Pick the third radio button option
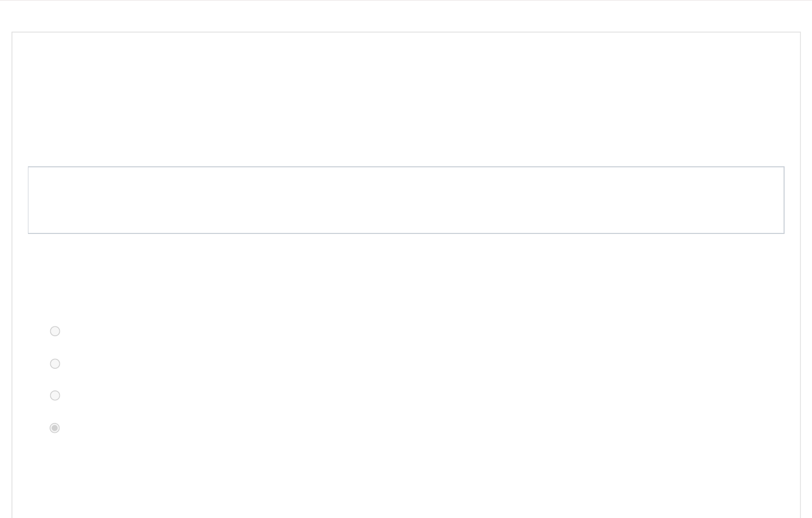 [55, 396]
